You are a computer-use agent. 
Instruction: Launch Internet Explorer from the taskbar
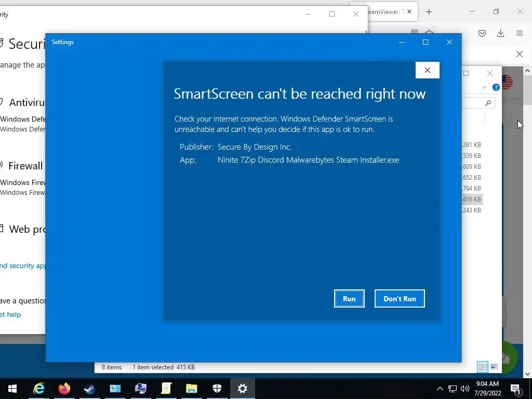pos(38,389)
